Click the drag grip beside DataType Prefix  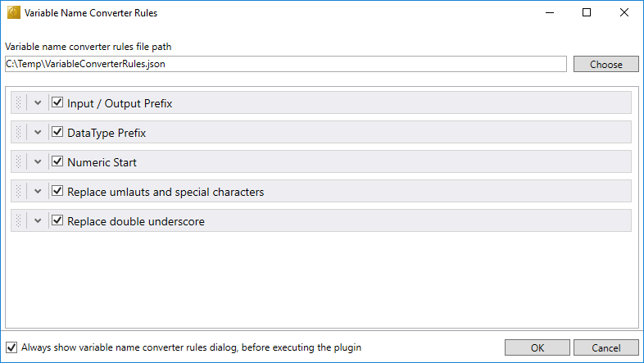coord(18,132)
